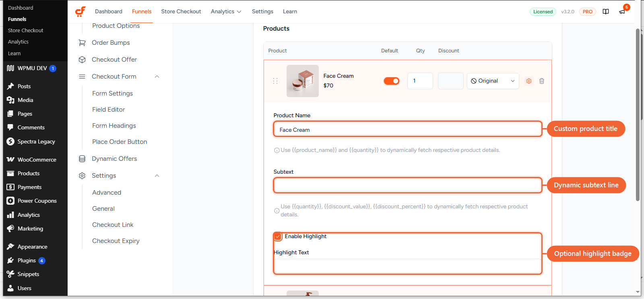
Task: Click the Licensed status badge
Action: point(543,12)
